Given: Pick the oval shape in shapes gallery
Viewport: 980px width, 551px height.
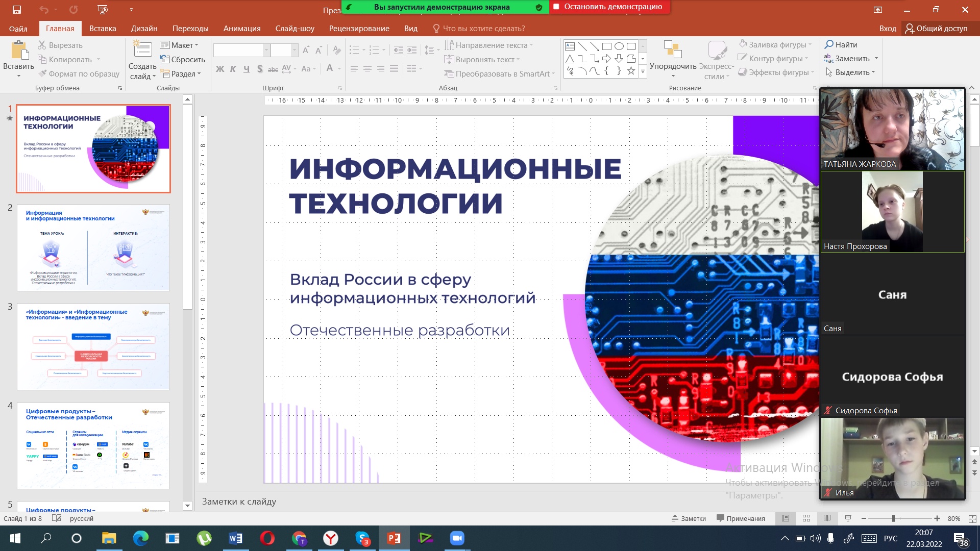Looking at the screenshot, I should coord(619,46).
